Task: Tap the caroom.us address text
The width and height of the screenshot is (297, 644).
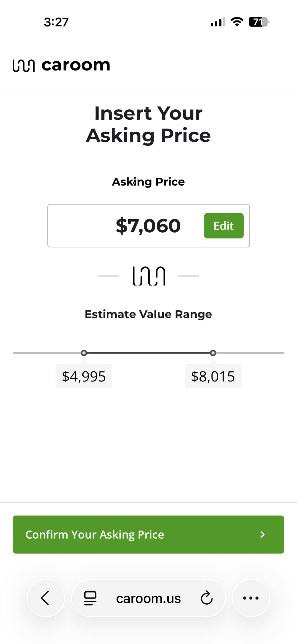Action: pos(148,599)
